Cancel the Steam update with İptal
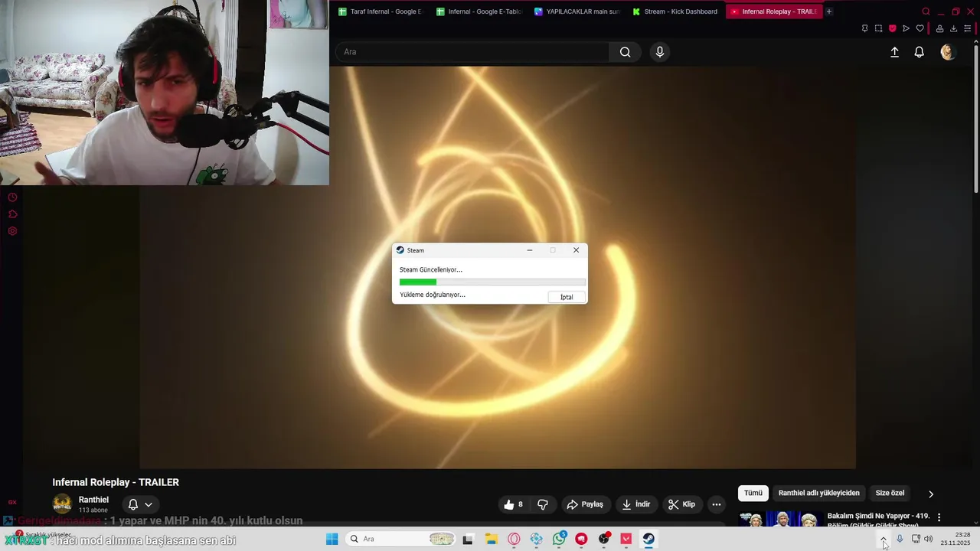This screenshot has height=551, width=980. (x=567, y=297)
